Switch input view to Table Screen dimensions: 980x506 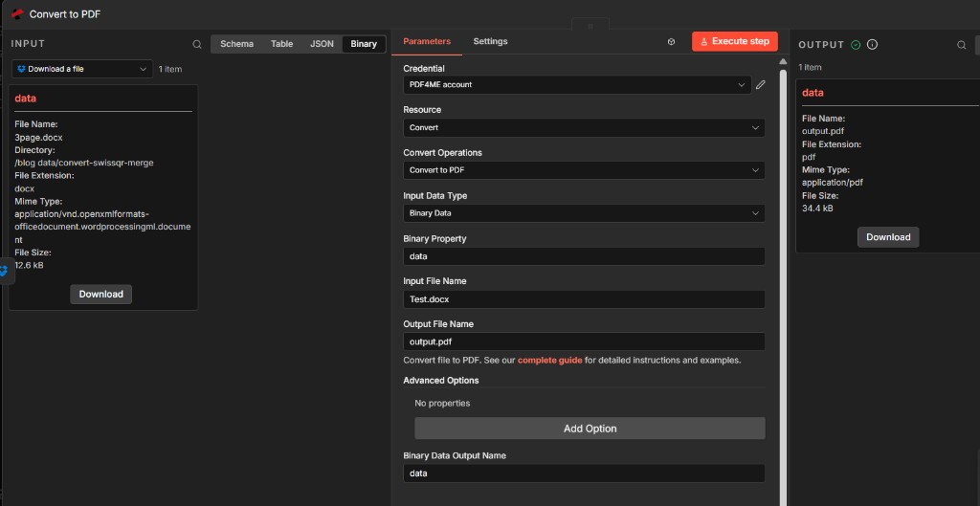pyautogui.click(x=281, y=44)
